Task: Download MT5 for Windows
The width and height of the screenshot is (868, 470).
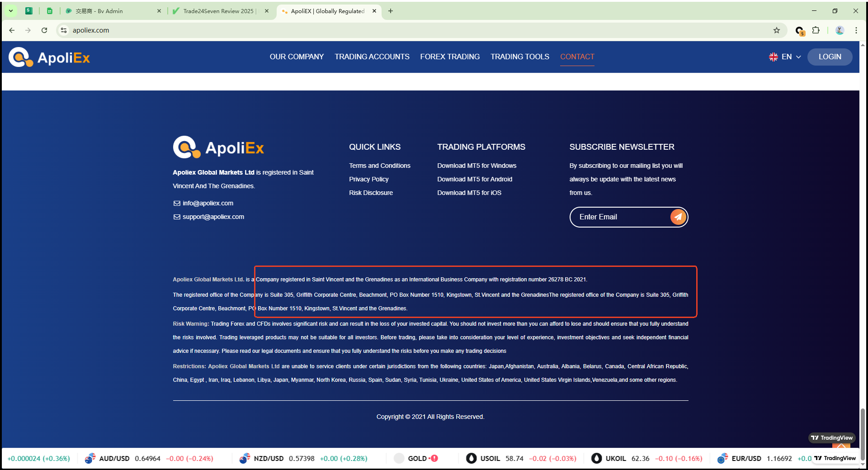Action: (476, 166)
